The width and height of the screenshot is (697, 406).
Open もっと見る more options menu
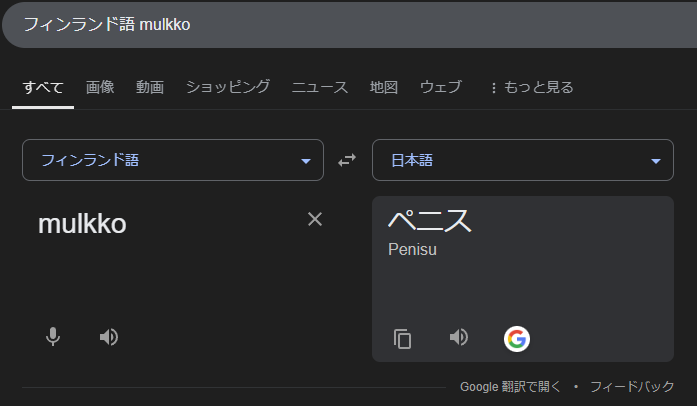(531, 87)
